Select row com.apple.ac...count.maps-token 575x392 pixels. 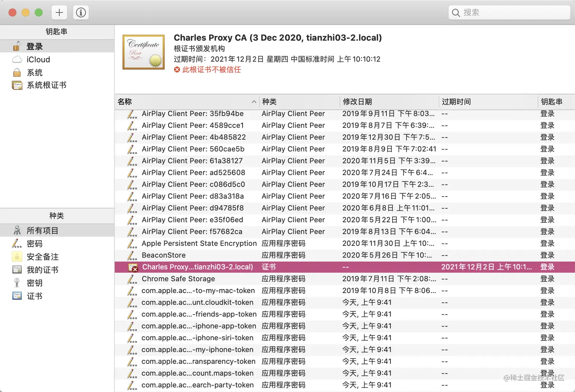pos(345,373)
